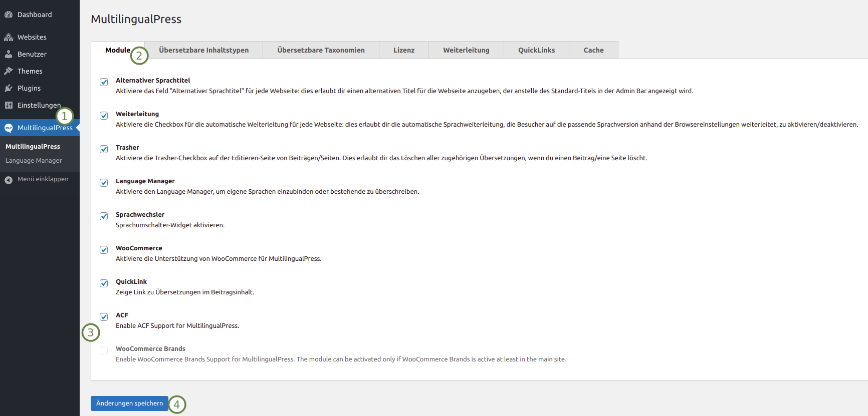Switch to the Module tab
The image size is (868, 416).
point(118,50)
